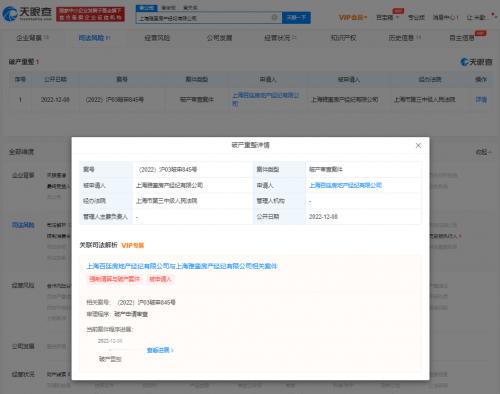The width and height of the screenshot is (500, 394).
Task: Switch to the 企业背景 navigation tab
Action: tap(32, 38)
